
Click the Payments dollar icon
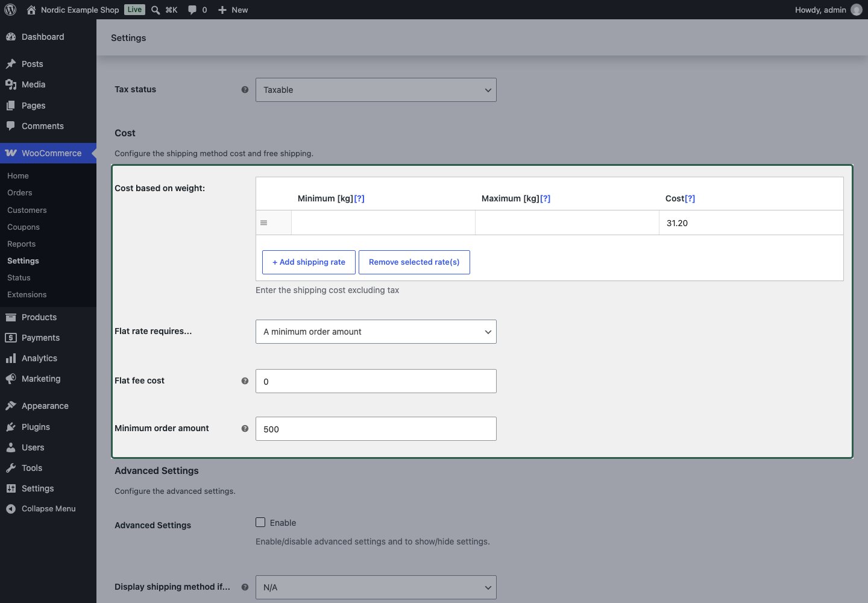(11, 338)
